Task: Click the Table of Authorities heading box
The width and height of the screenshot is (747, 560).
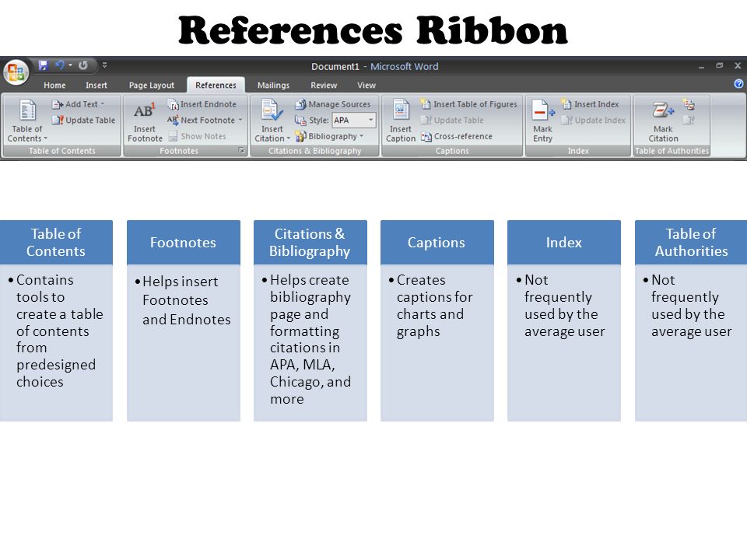Action: 691,243
